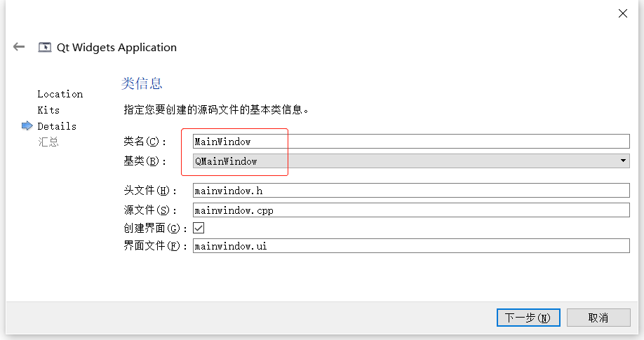Click the 下一步(N) button
The image size is (644, 340).
(528, 318)
